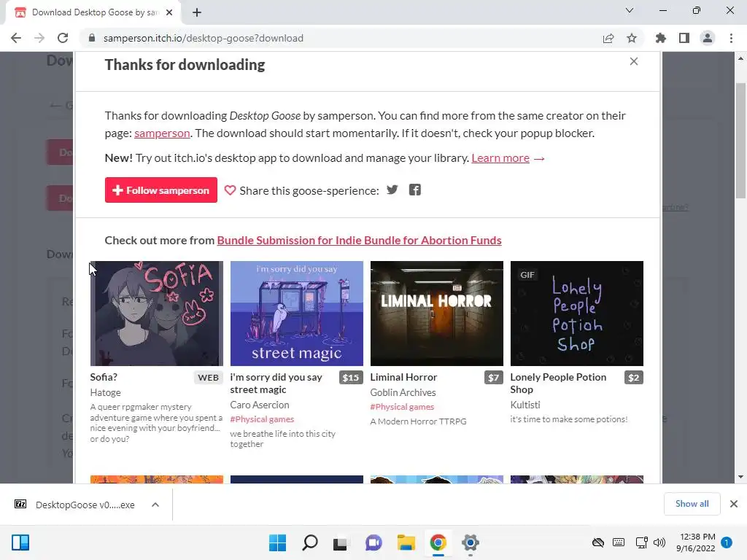Open Windows taskbar search
The width and height of the screenshot is (747, 560).
click(309, 542)
